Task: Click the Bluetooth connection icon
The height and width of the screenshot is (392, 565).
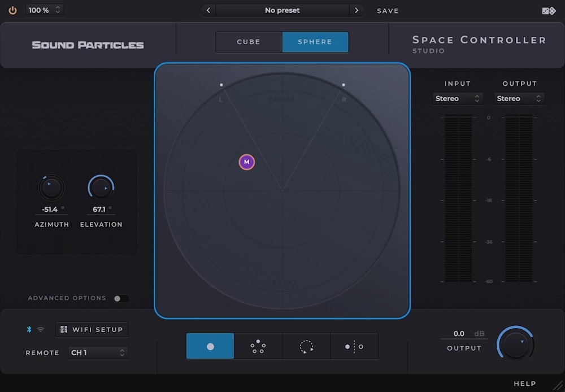Action: point(29,329)
